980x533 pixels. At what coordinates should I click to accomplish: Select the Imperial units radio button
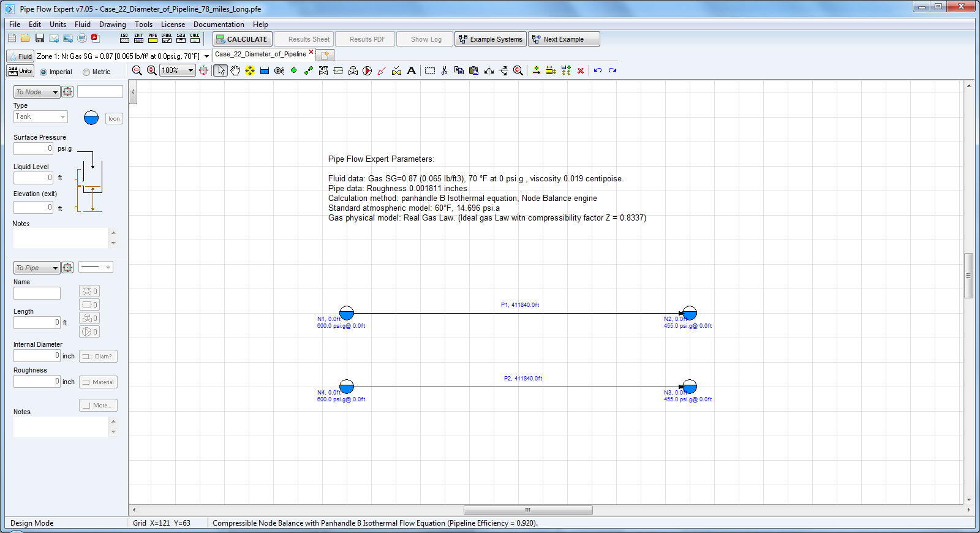(x=43, y=72)
